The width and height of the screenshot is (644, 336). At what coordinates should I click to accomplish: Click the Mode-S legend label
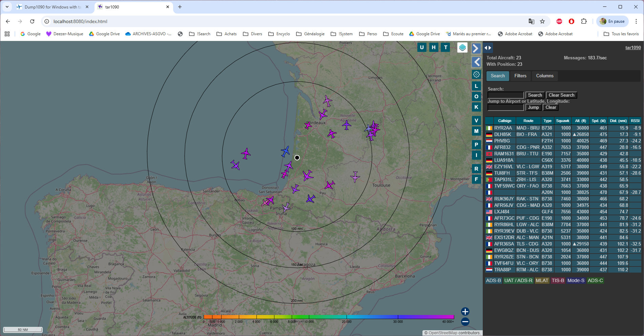pos(576,281)
